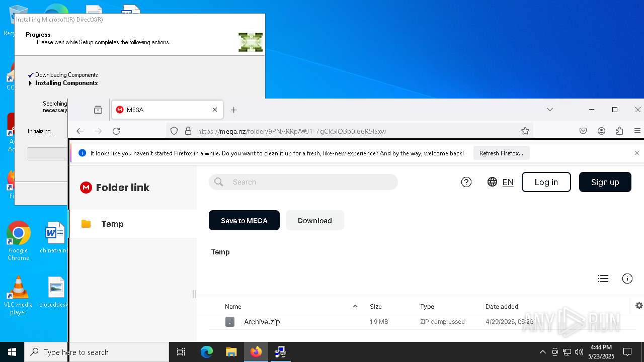Sort files by the Date added column
This screenshot has height=362, width=644.
(502, 306)
